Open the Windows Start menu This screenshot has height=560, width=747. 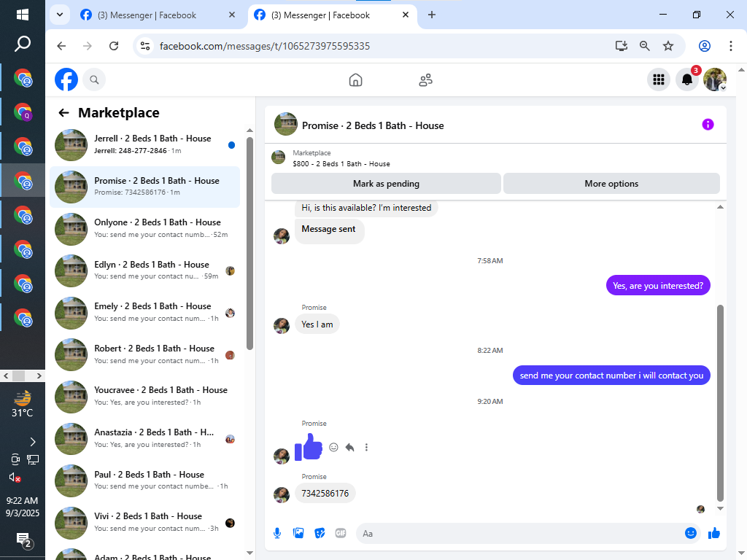click(23, 15)
